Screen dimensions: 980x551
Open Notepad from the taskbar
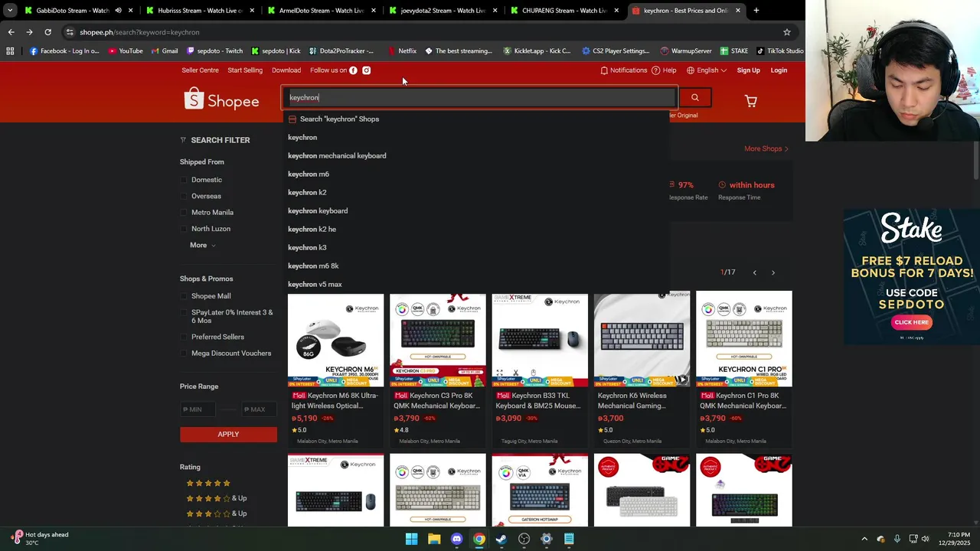point(569,539)
